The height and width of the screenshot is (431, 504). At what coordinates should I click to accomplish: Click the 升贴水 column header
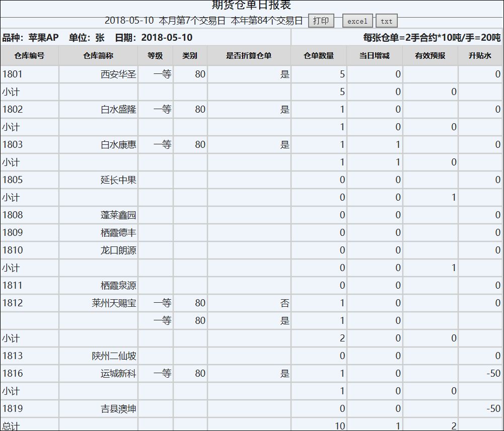coord(477,55)
